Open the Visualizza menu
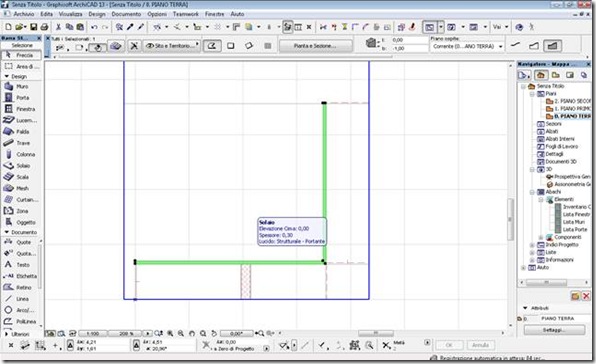This screenshot has height=364, width=596. tap(70, 14)
